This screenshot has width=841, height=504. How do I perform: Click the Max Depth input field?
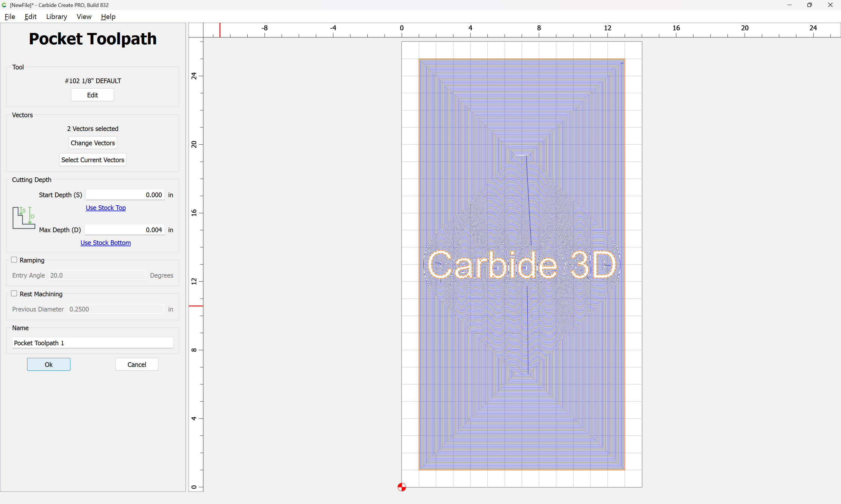click(x=124, y=230)
